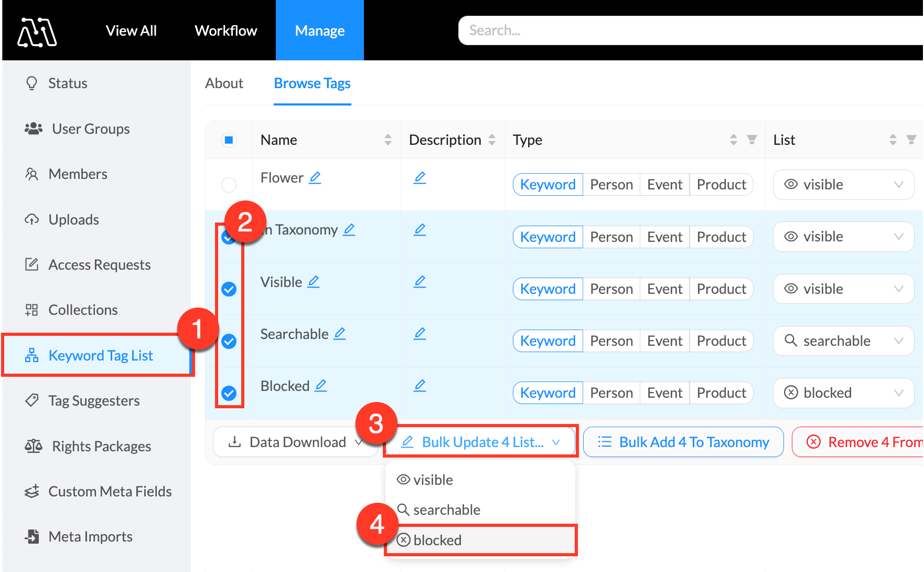Screen dimensions: 924x572
Task: Edit the Visible tag name with pencil icon
Action: pyautogui.click(x=313, y=282)
